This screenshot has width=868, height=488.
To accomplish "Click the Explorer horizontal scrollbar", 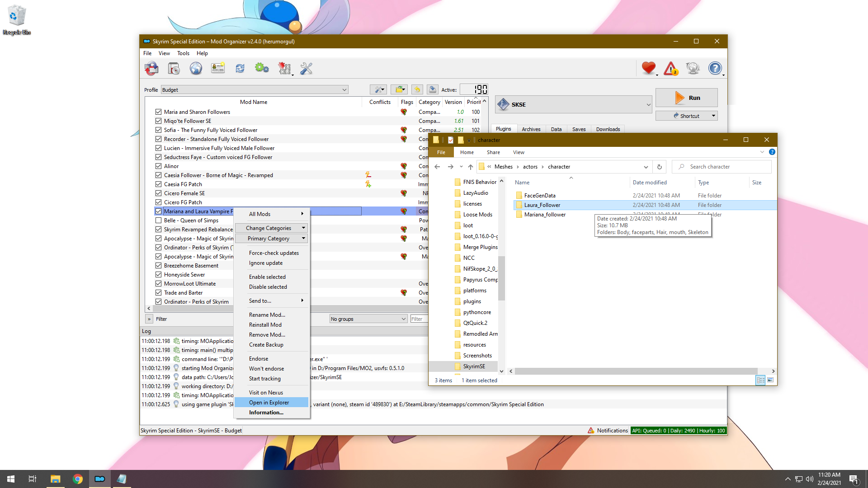I will (636, 371).
